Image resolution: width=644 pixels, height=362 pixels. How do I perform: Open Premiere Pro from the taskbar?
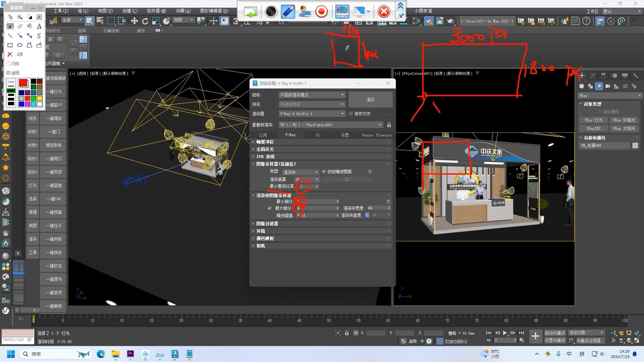(x=130, y=354)
